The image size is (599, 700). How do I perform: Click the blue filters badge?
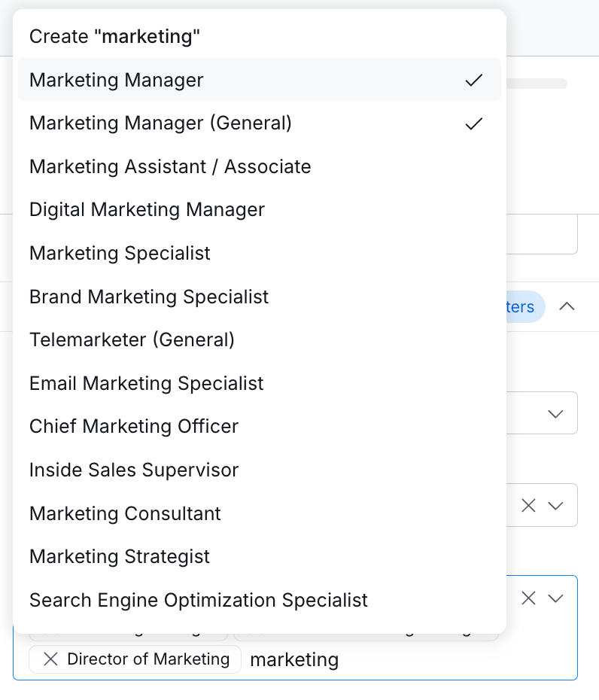click(x=523, y=306)
